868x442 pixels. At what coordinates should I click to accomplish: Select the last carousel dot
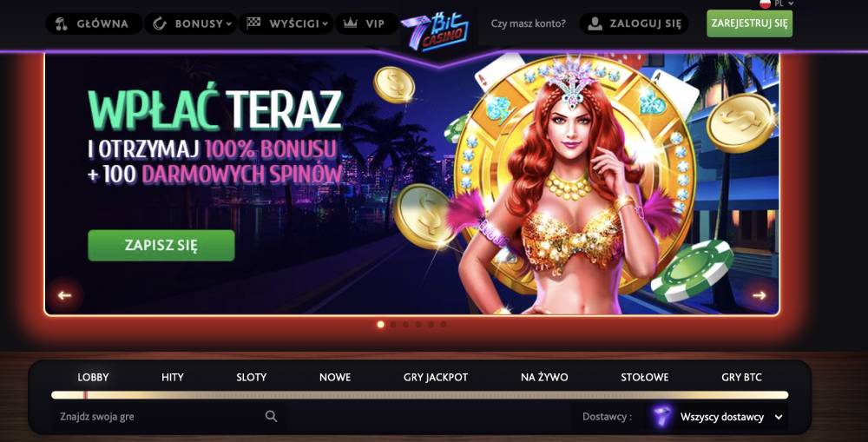point(444,325)
